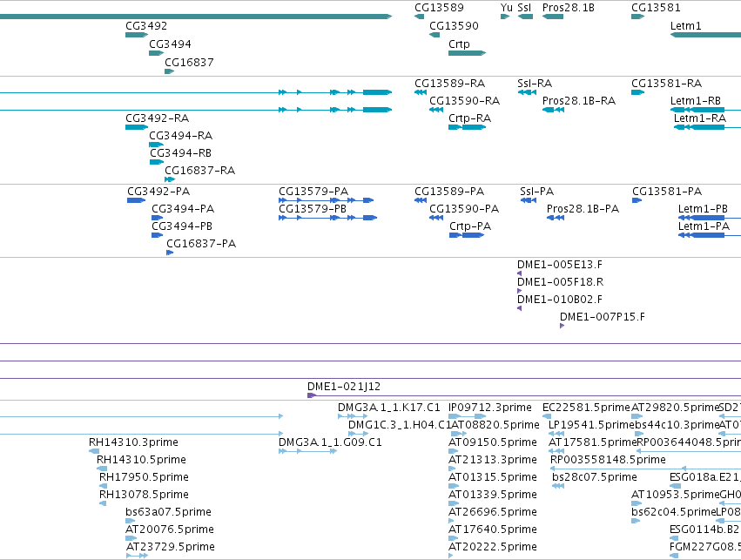Select the AT20076.5prime EST label
This screenshot has width=741, height=560.
click(x=170, y=530)
